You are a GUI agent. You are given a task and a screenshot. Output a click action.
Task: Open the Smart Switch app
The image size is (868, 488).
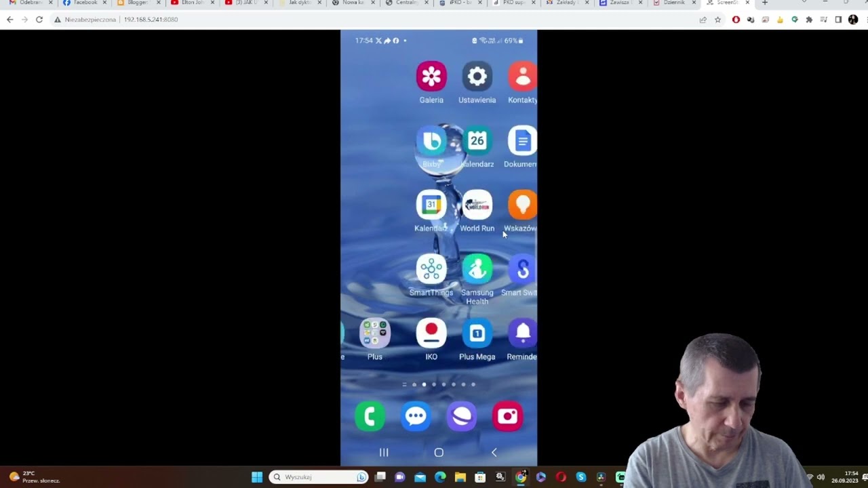click(x=522, y=269)
